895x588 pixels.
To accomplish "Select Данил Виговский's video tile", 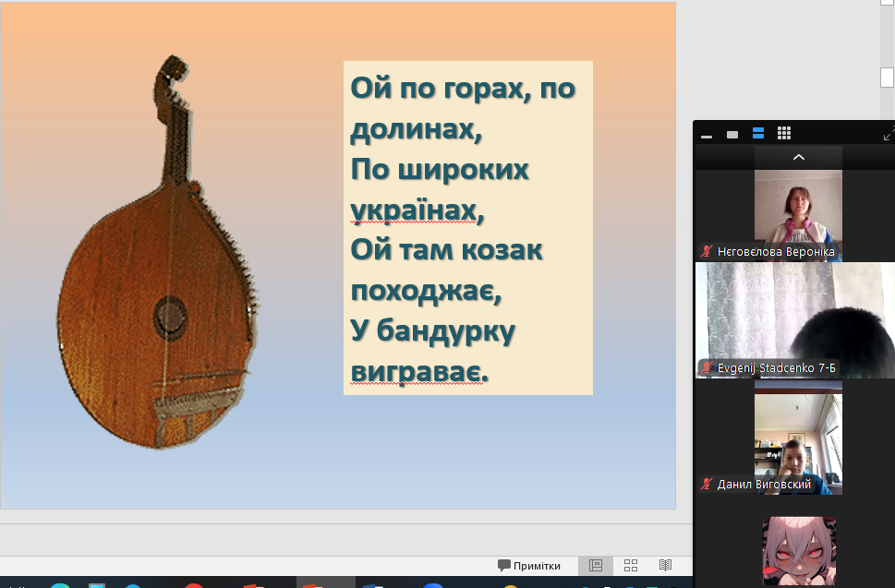I will click(x=798, y=438).
